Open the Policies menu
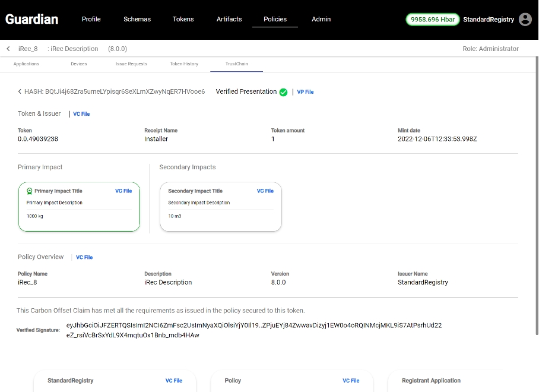 pos(275,19)
